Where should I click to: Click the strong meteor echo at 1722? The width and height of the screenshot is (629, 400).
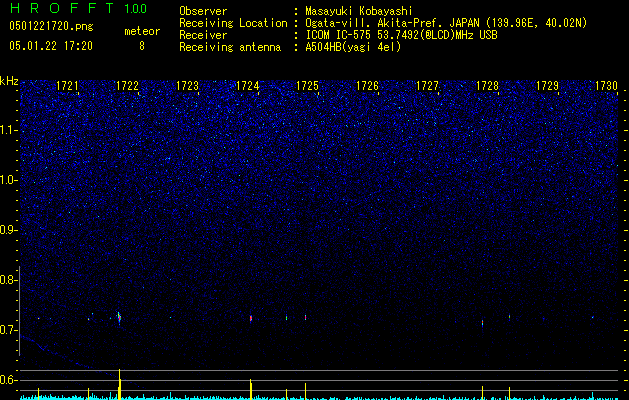119,318
